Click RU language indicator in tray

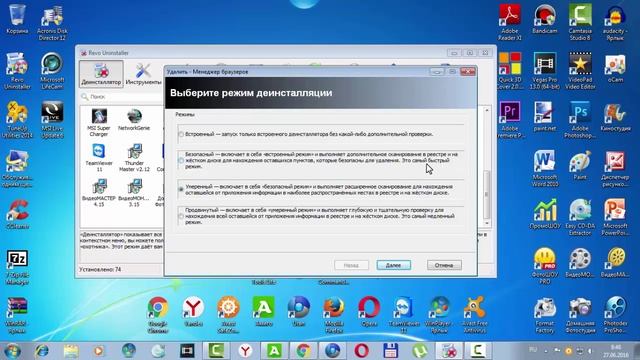533,350
